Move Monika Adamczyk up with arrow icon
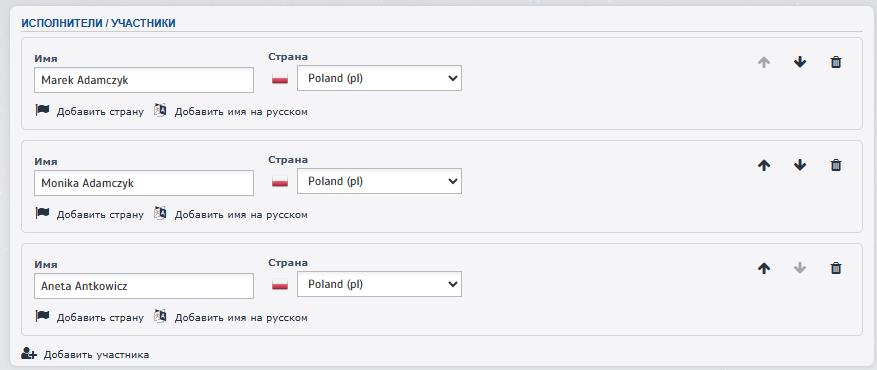 pyautogui.click(x=764, y=165)
